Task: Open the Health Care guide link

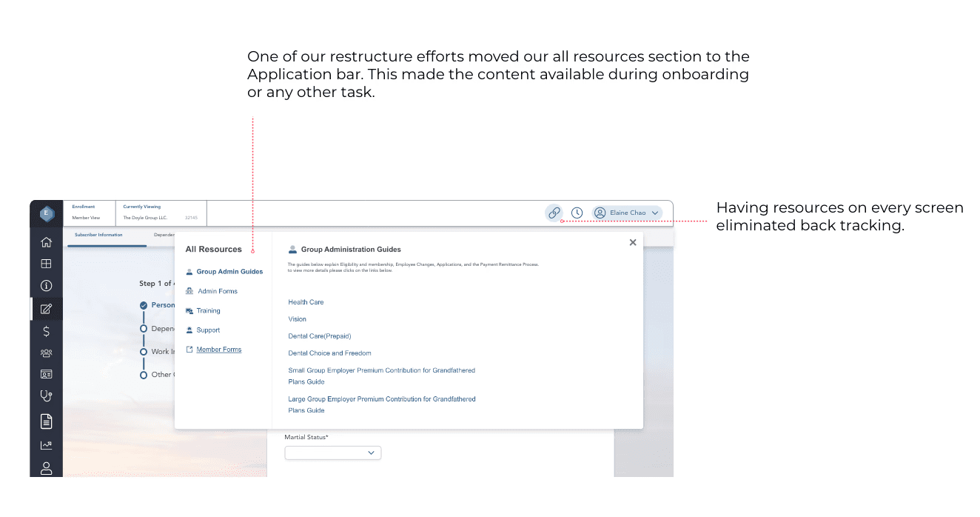Action: click(306, 302)
